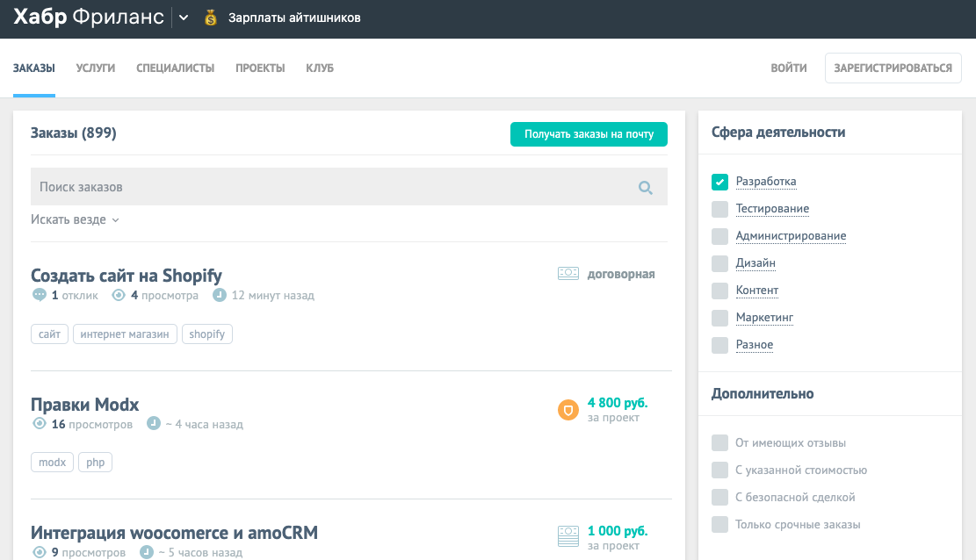
Task: Switch to the Заказы tab
Action: 34,68
